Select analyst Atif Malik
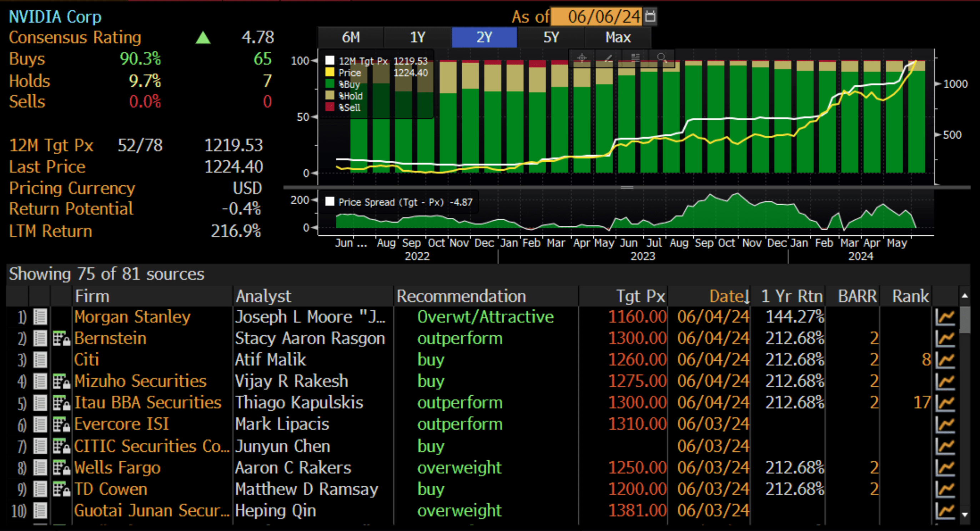This screenshot has width=980, height=531. 271,360
